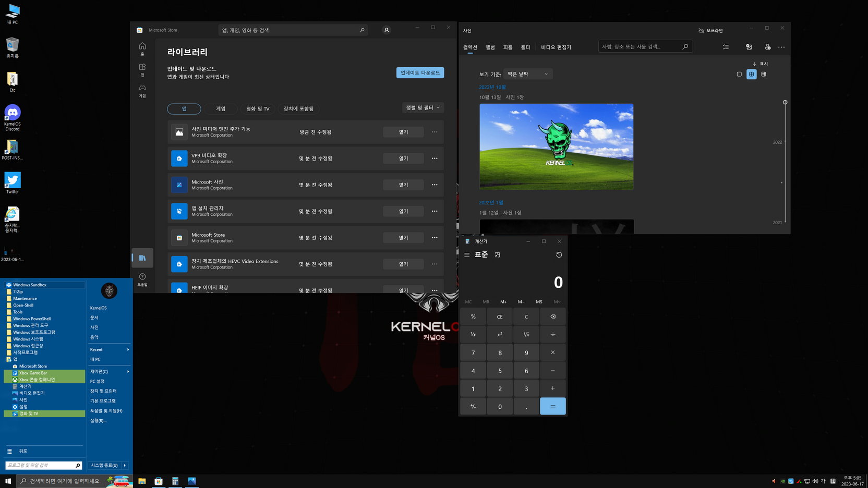Open Twitter desktop shortcut
The height and width of the screenshot is (488, 868).
tap(13, 183)
